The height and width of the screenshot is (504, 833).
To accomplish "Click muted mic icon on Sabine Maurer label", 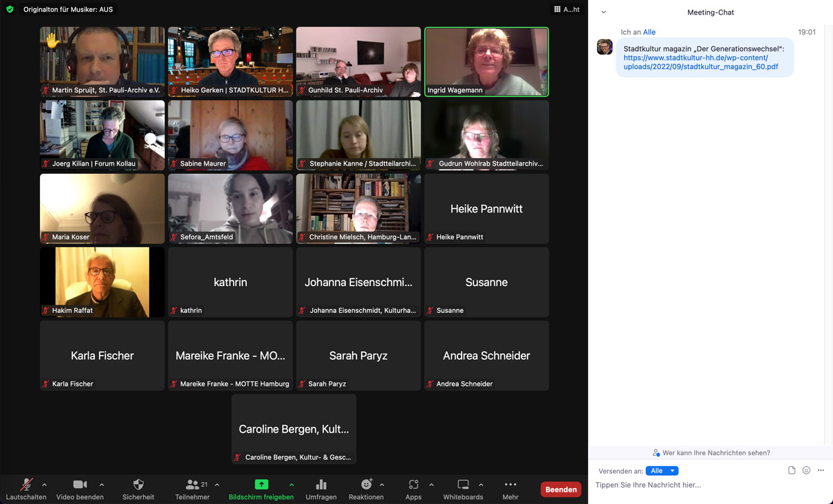I will click(x=174, y=164).
